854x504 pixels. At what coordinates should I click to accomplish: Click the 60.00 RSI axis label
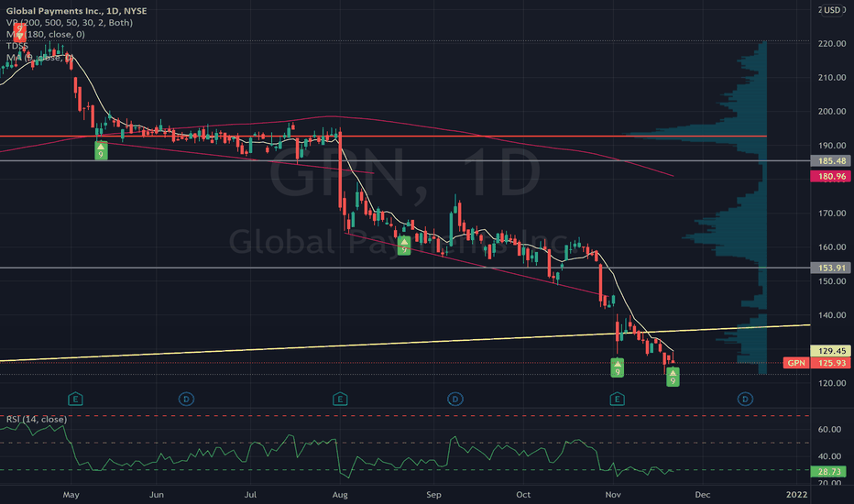click(829, 430)
